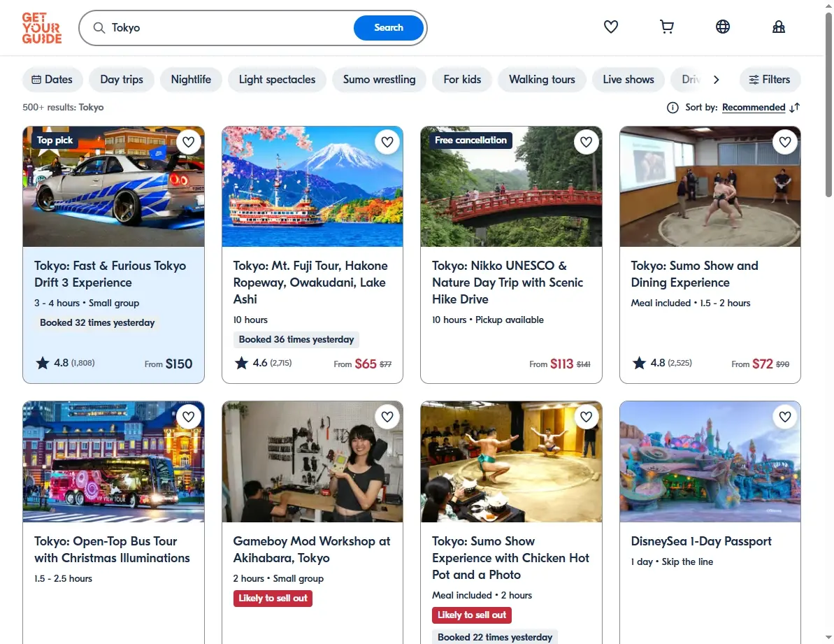This screenshot has width=834, height=644.
Task: Open Gameboy Mod Workshop at Akihabara listing
Action: click(x=312, y=550)
